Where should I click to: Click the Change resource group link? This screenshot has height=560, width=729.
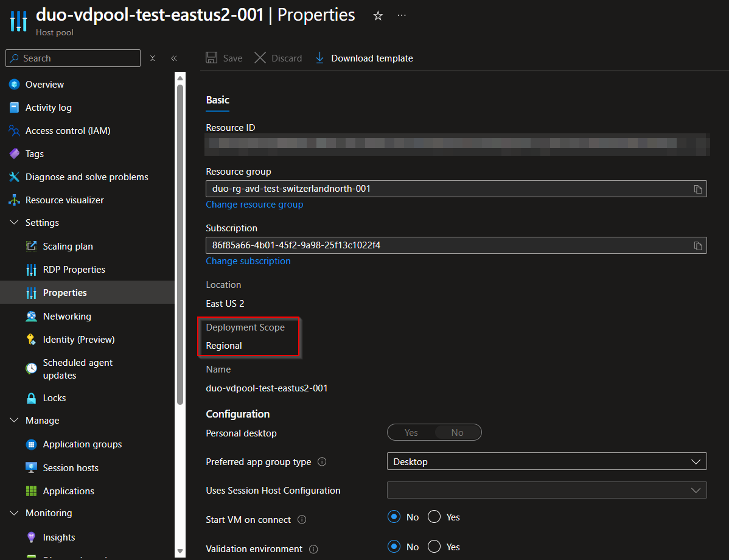click(x=254, y=205)
